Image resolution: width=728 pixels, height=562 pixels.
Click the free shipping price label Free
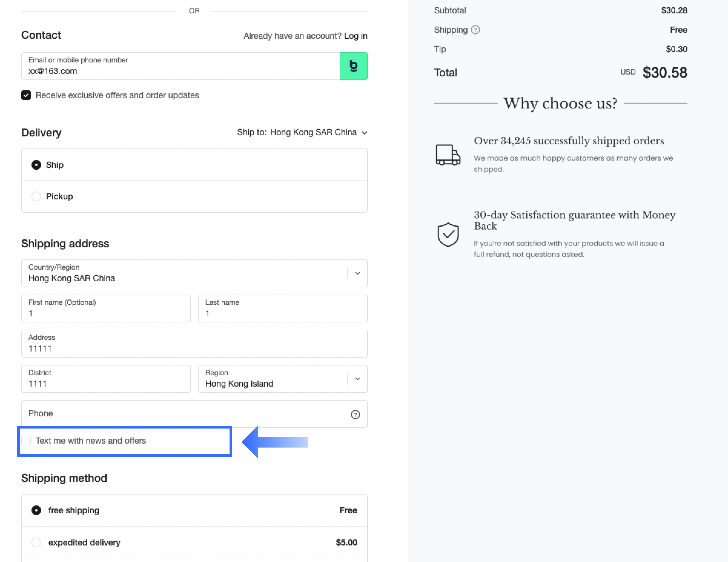[348, 510]
